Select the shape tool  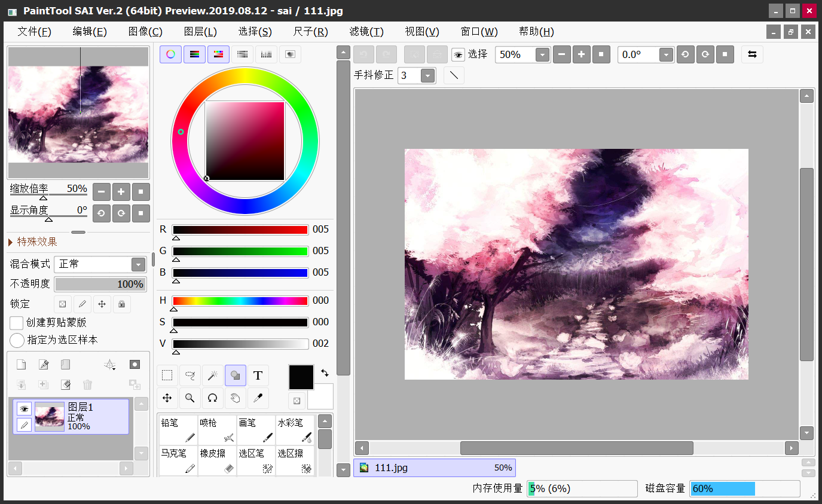click(x=236, y=375)
